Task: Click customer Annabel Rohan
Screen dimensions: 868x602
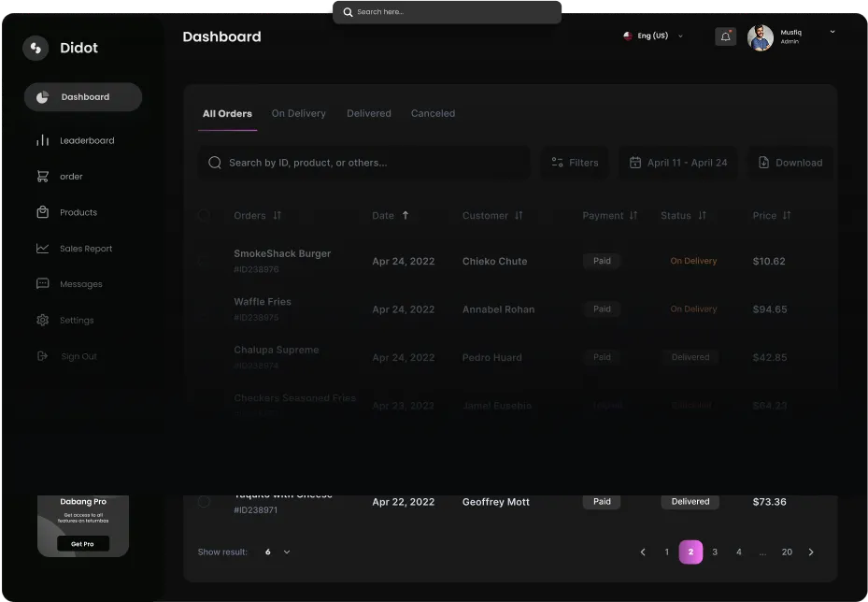Action: (x=498, y=309)
